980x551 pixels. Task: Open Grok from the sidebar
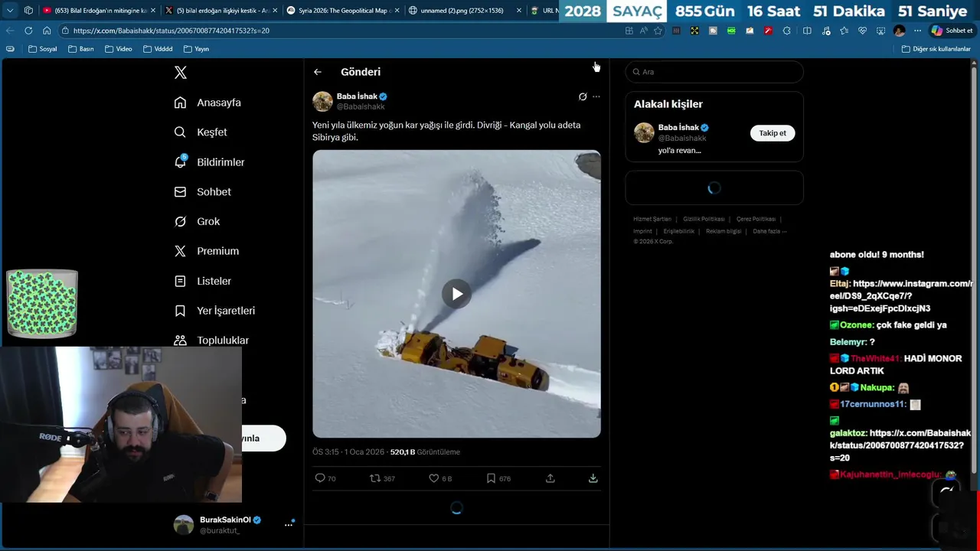(x=197, y=221)
